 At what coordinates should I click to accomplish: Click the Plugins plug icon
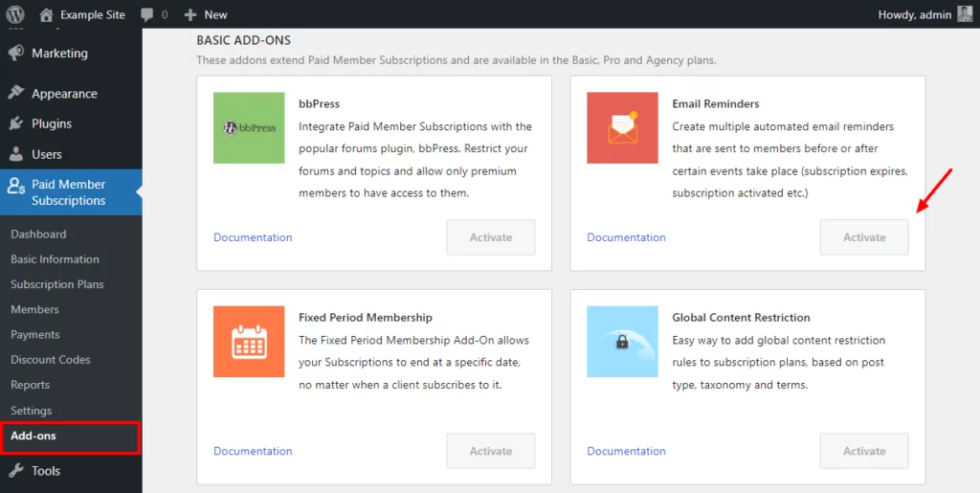[16, 123]
